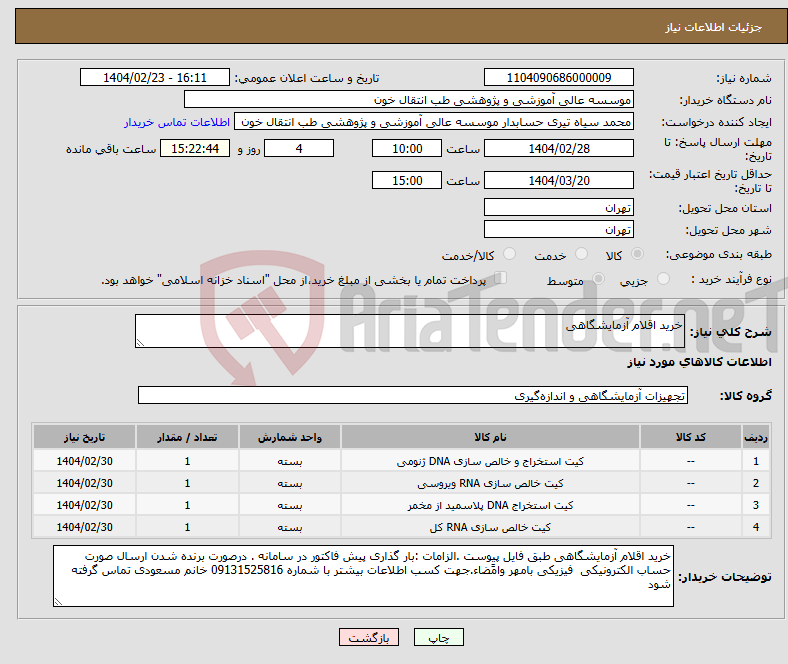Click the بسته unit cell in row 2
Screen dimensions: 788x664
pyautogui.click(x=290, y=483)
